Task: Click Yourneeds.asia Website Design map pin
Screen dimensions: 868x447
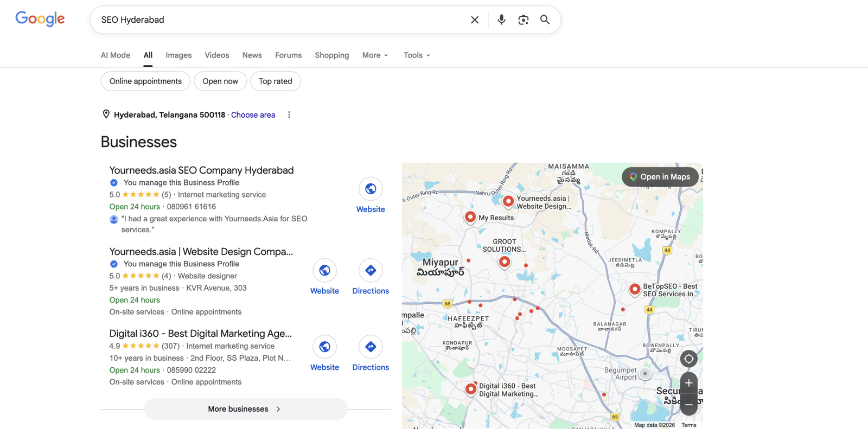Action: pyautogui.click(x=508, y=201)
